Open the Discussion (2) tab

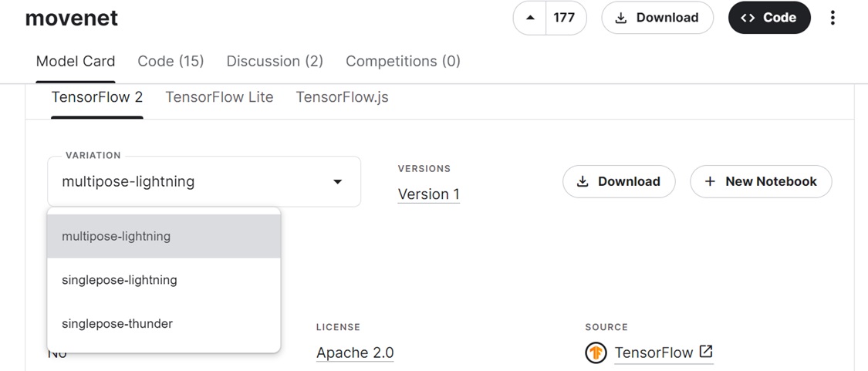(275, 61)
